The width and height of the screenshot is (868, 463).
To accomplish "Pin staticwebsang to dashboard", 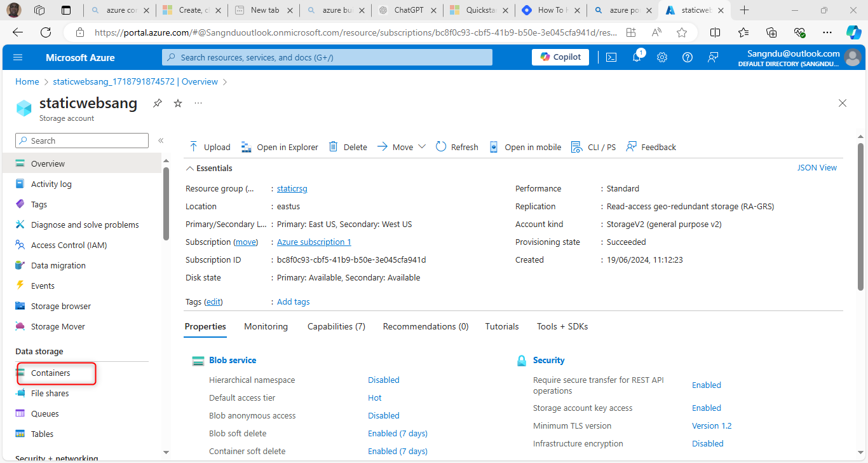I will (158, 103).
